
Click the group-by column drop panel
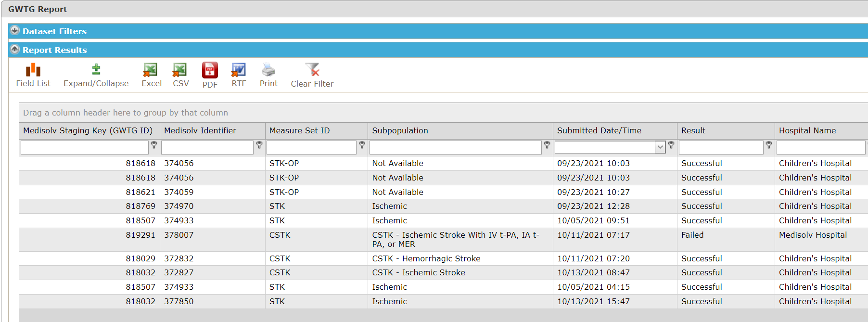(x=443, y=113)
